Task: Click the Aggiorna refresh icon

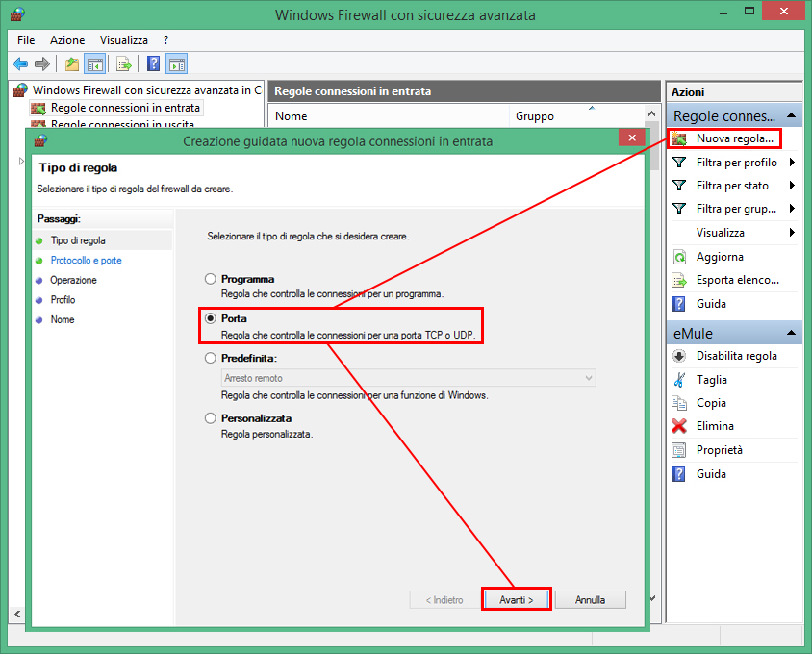Action: point(679,257)
